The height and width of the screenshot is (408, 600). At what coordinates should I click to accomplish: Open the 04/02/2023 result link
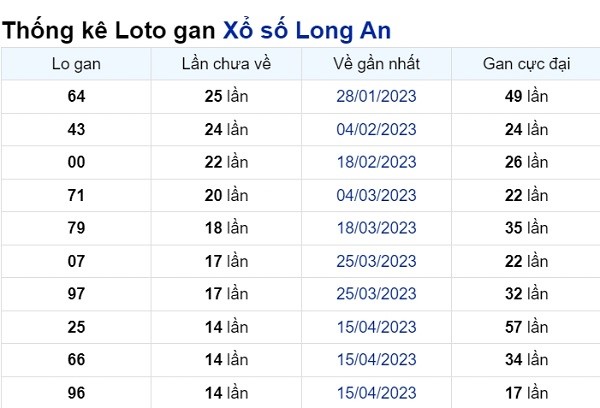(376, 129)
